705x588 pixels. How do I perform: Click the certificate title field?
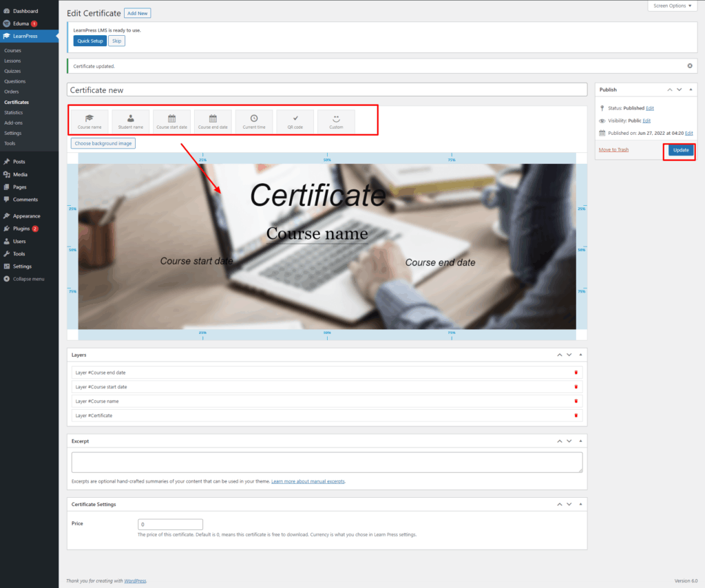click(327, 90)
